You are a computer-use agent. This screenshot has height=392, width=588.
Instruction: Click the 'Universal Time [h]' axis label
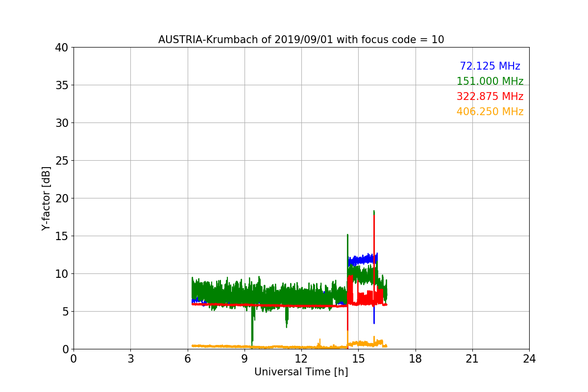pyautogui.click(x=301, y=372)
